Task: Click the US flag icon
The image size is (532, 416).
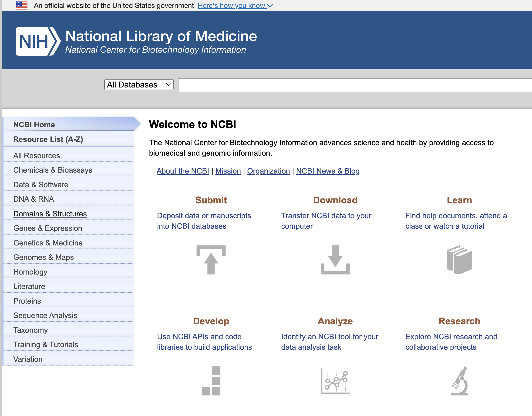Action: (x=22, y=5)
